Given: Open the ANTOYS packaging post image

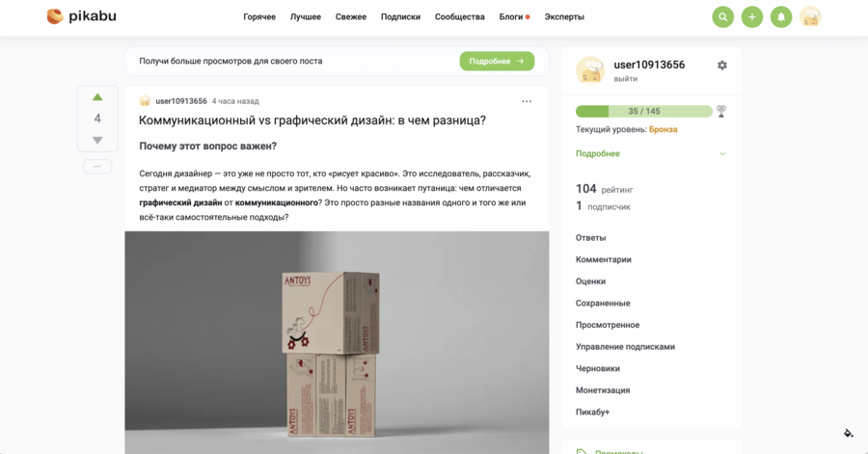Looking at the screenshot, I should (337, 342).
